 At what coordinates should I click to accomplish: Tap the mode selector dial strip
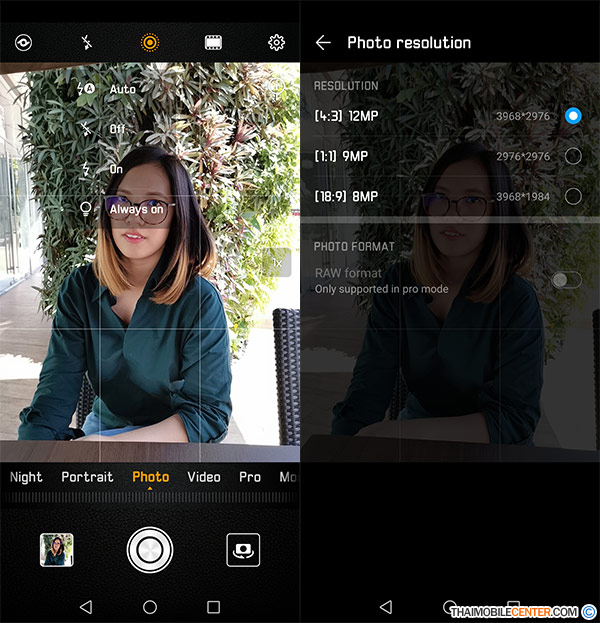[150, 497]
